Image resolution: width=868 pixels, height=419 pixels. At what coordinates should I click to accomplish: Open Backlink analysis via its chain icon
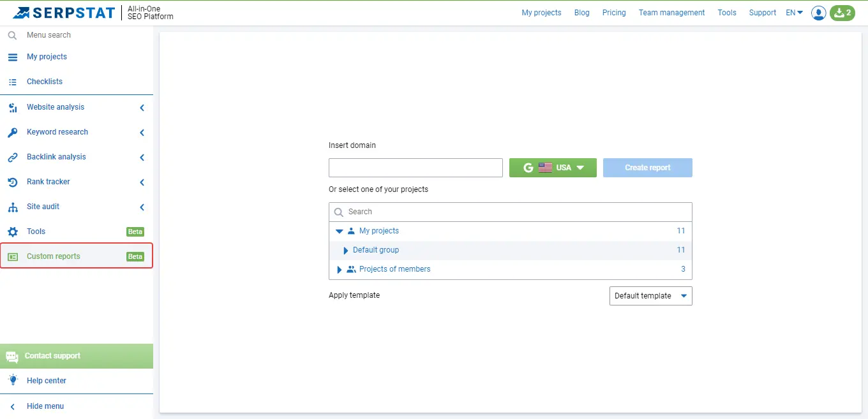click(13, 157)
